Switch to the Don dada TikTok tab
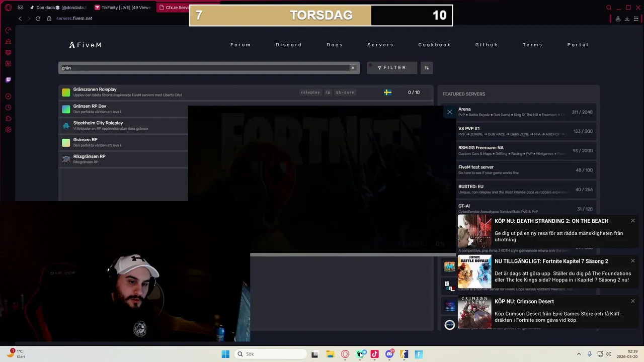 58,8
